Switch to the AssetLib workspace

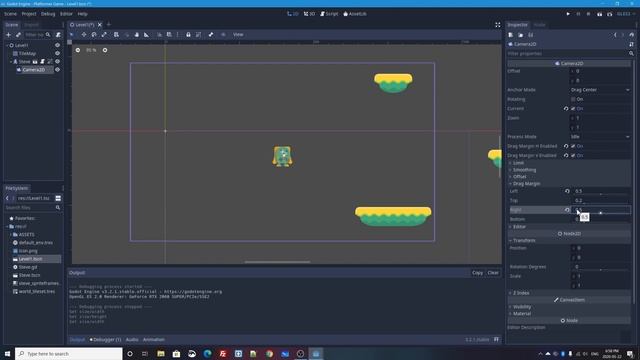(355, 14)
